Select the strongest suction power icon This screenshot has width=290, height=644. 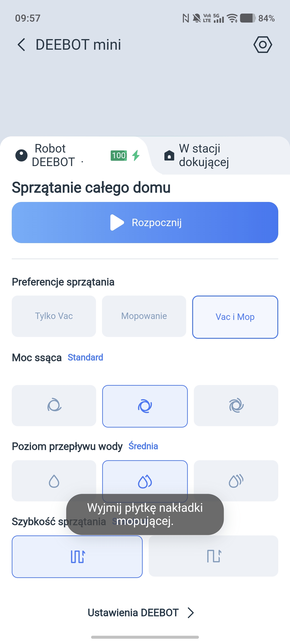pos(236,405)
